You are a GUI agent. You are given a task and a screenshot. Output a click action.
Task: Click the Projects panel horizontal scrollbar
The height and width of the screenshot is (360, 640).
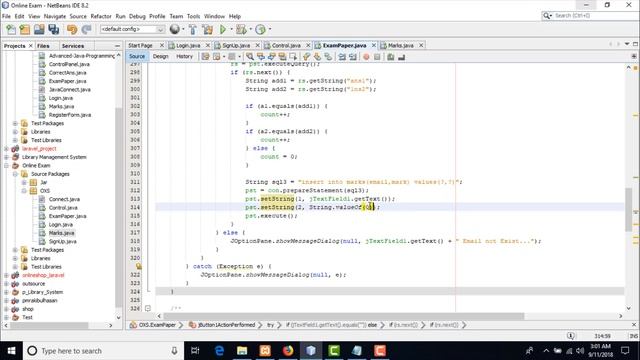coord(49,325)
